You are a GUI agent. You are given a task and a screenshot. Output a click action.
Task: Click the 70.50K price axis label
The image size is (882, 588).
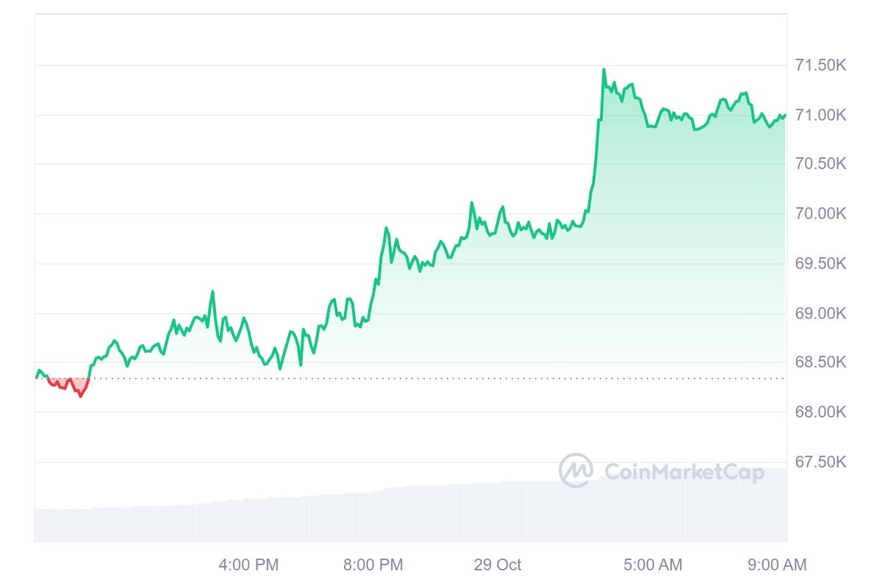point(821,164)
